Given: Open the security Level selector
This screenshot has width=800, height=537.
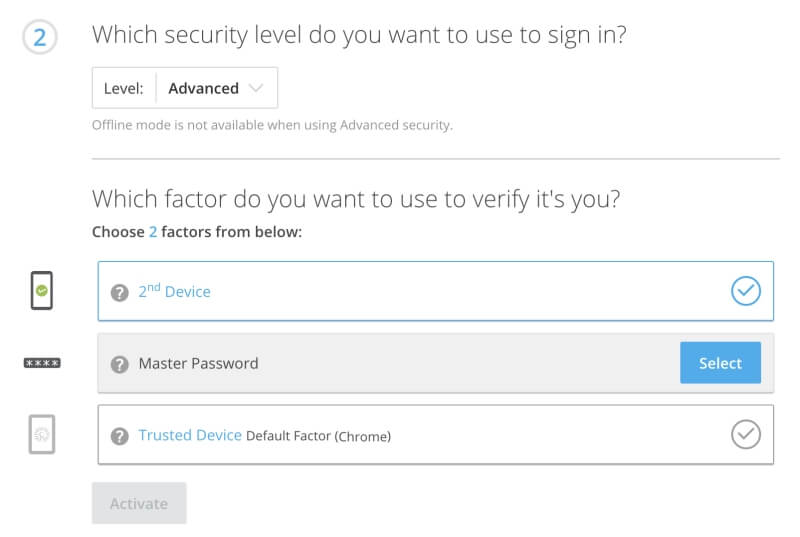Looking at the screenshot, I should point(185,88).
